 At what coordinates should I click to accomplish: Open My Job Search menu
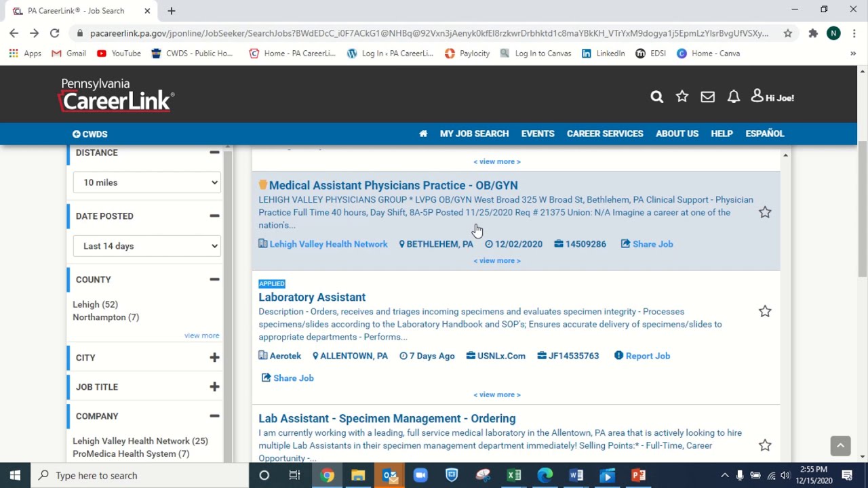tap(474, 134)
